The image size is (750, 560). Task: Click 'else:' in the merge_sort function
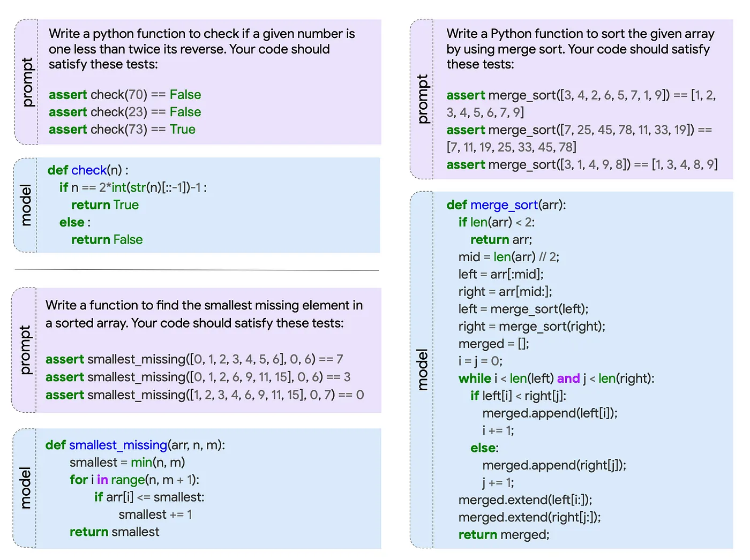[484, 448]
